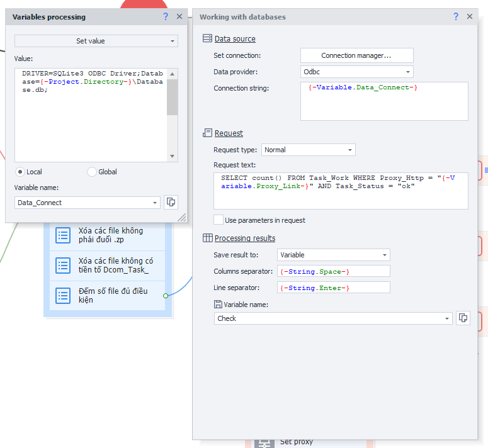Click help icon in Working with databases
Viewport: 488px width, 448px height.
click(x=456, y=17)
